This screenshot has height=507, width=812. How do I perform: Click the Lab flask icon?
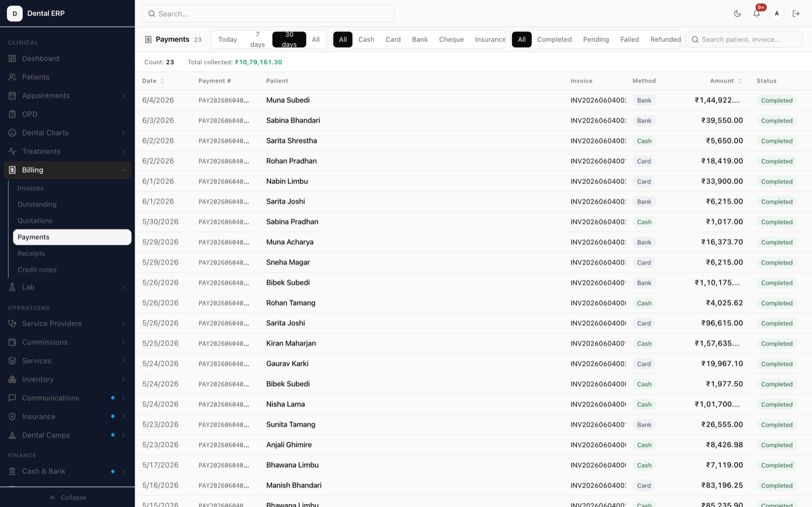point(12,287)
